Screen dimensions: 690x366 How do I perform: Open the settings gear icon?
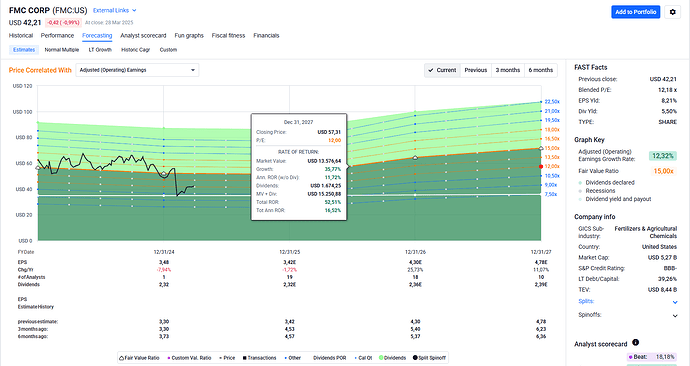pyautogui.click(x=672, y=12)
